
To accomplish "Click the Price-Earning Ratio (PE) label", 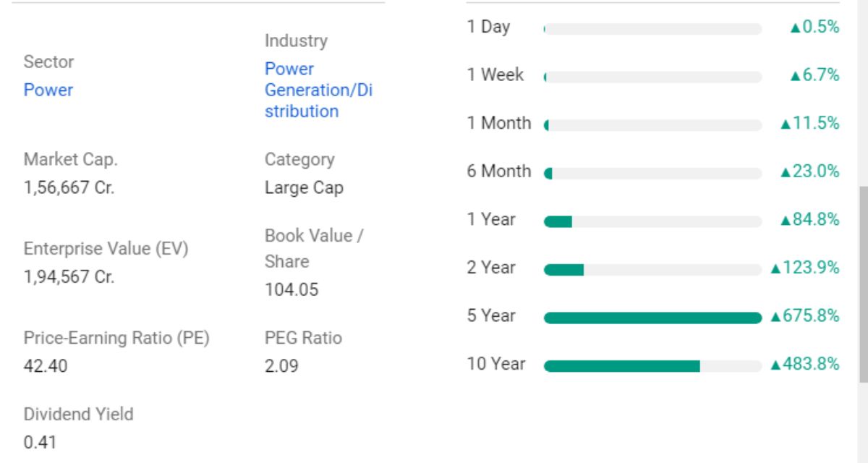I will [x=116, y=338].
